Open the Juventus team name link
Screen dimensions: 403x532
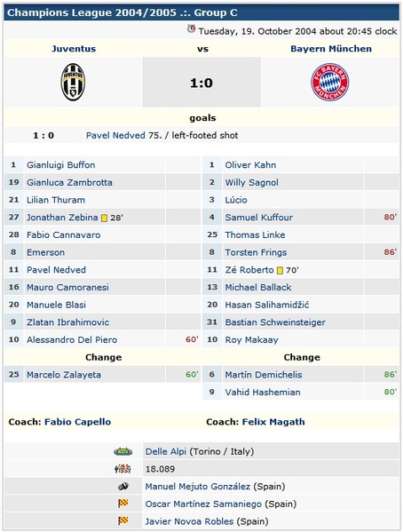click(74, 49)
